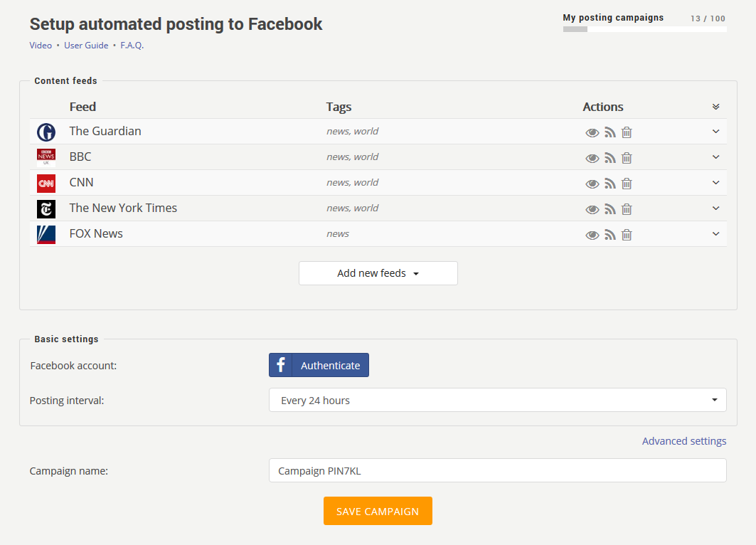
Task: Expand the CNN feed row options
Action: (715, 183)
